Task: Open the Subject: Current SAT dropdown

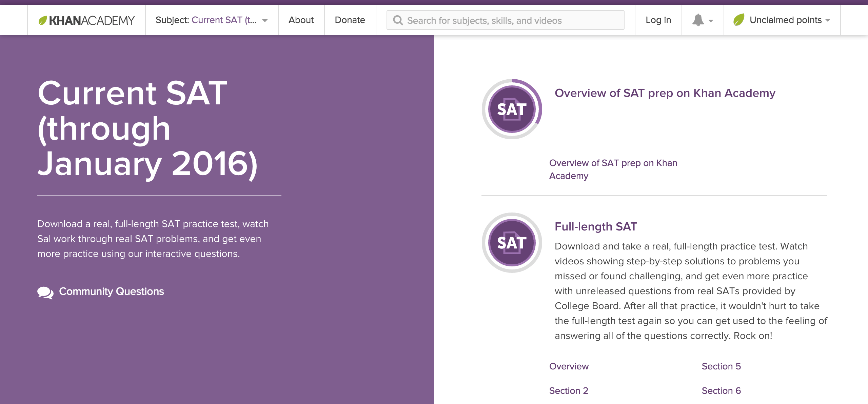Action: pos(212,20)
